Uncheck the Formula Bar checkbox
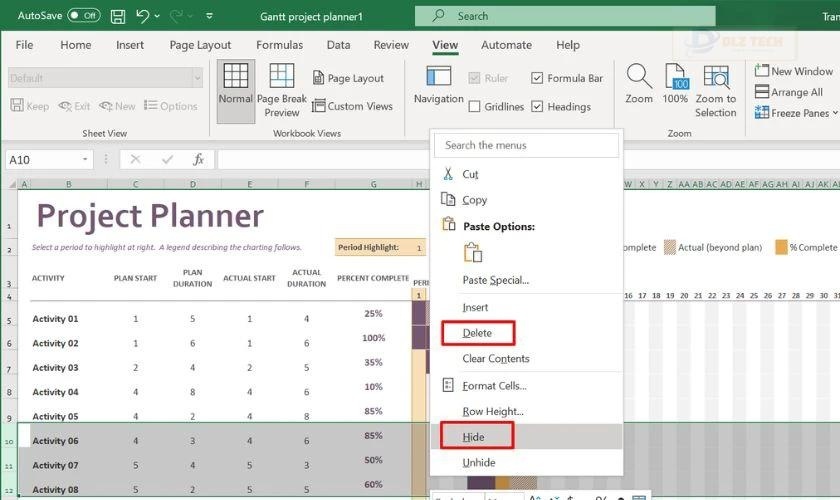Screen dimensions: 840x500 (x=538, y=78)
